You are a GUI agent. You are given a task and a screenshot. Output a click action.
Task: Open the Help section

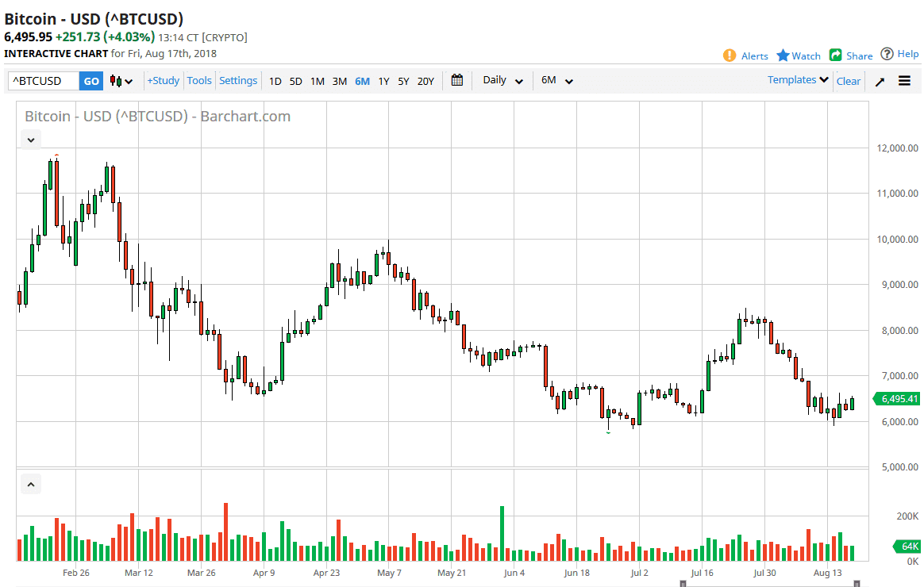900,56
